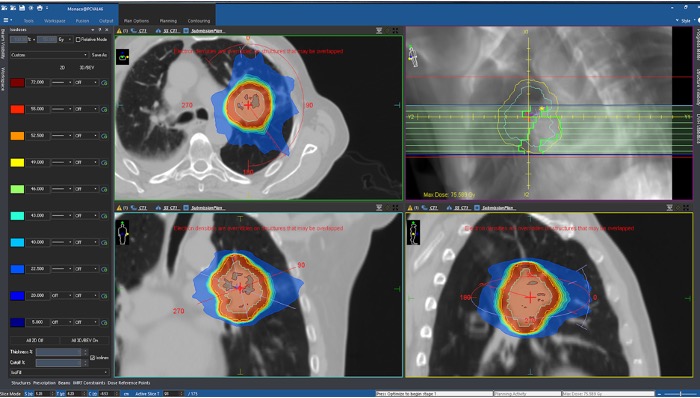Click the printer icon in quick toolbar
This screenshot has height=398, width=700.
[x=39, y=8]
